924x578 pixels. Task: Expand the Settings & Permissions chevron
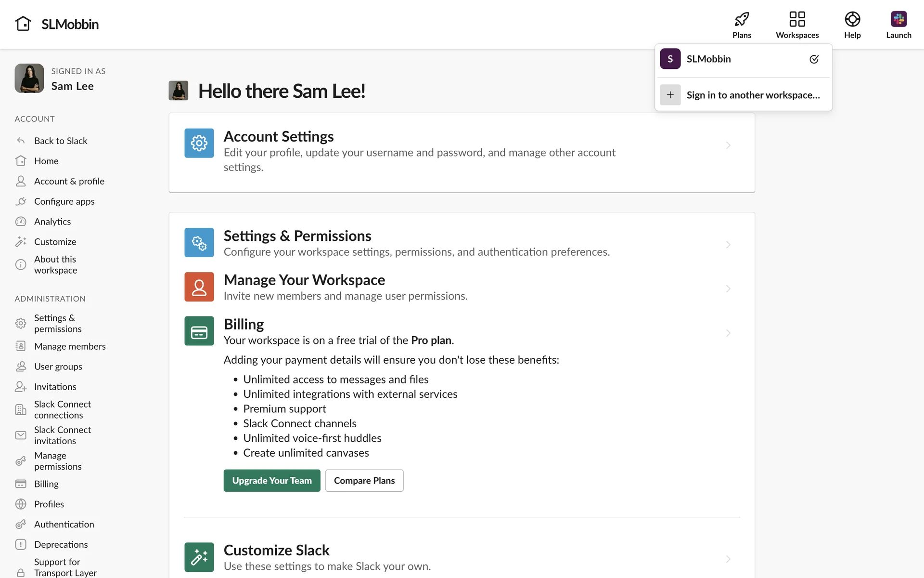728,245
